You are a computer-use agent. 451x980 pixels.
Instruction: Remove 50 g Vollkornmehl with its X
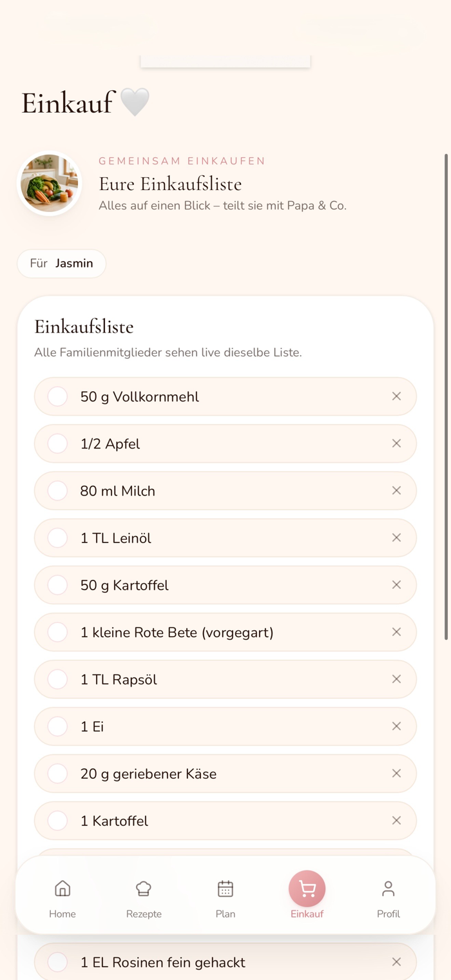pyautogui.click(x=396, y=396)
